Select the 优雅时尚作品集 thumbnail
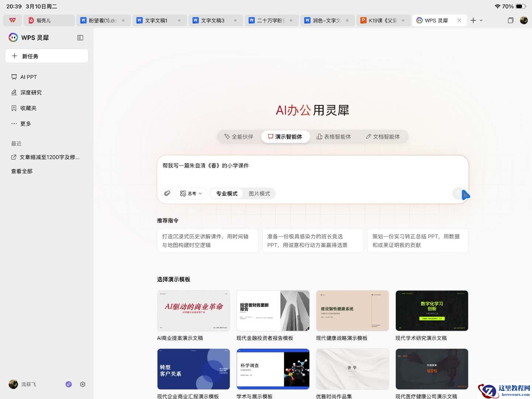 pos(353,369)
